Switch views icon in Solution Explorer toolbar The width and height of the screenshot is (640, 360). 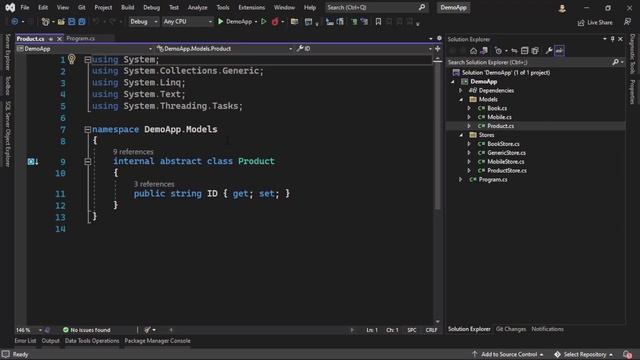[484, 51]
